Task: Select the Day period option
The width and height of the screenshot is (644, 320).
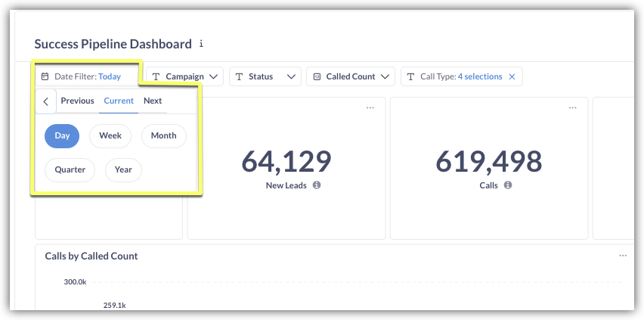Action: tap(62, 135)
